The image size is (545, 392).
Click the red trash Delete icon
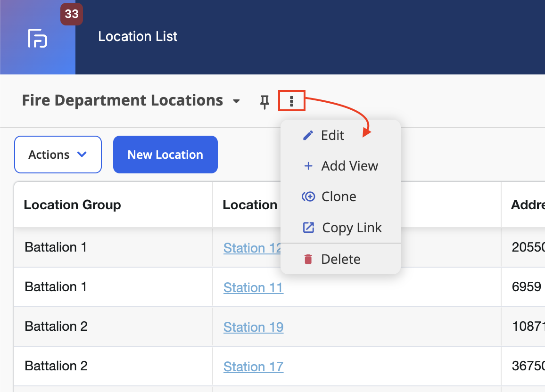click(x=308, y=259)
